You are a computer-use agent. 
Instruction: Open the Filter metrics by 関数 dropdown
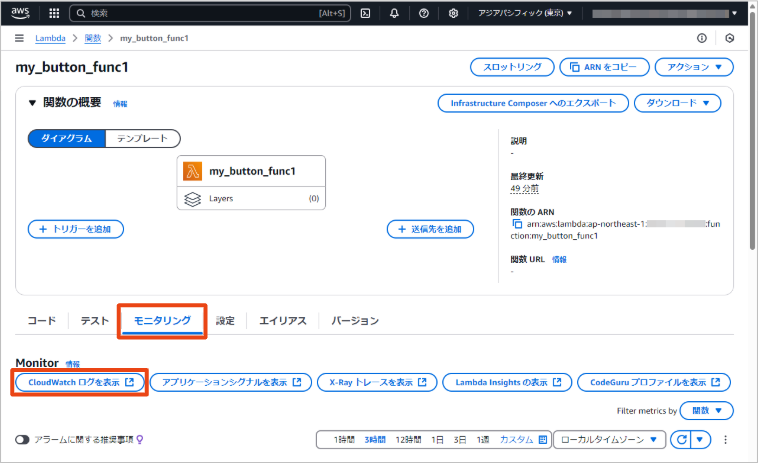tap(706, 410)
